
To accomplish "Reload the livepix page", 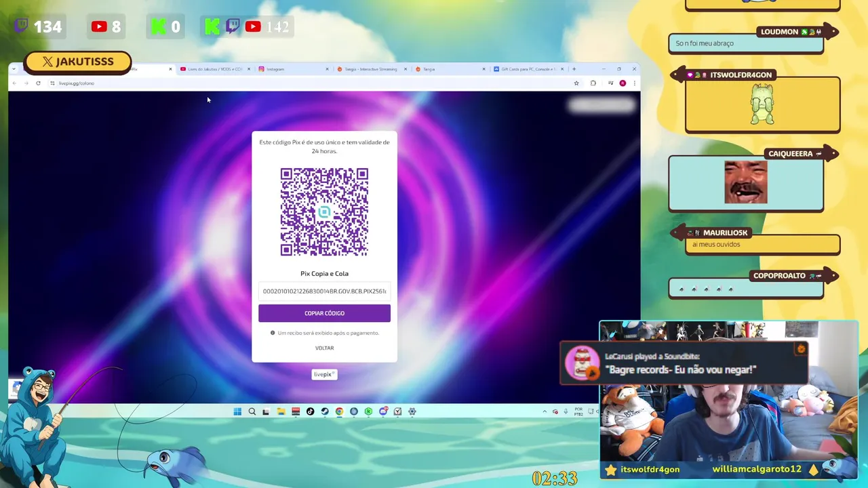I will [38, 83].
